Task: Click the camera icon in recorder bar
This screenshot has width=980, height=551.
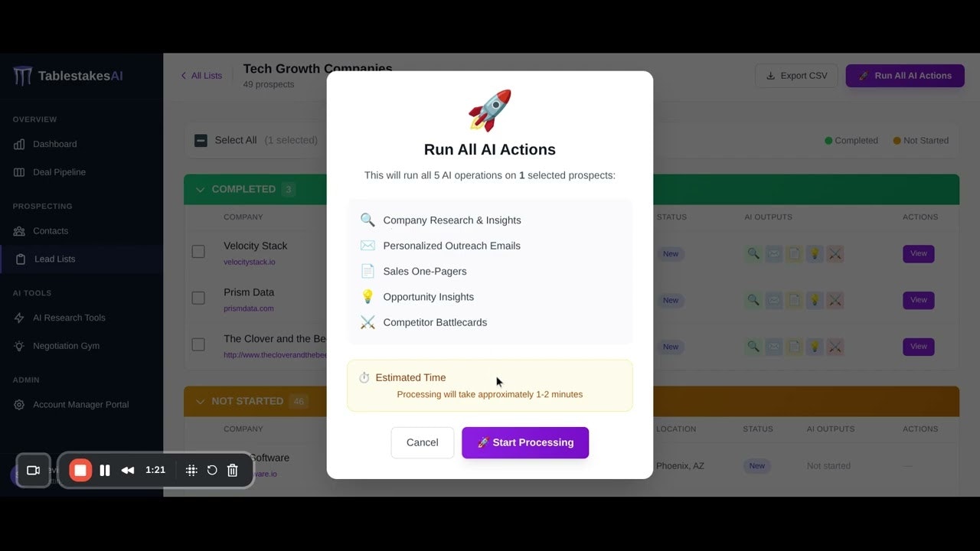Action: pyautogui.click(x=33, y=470)
